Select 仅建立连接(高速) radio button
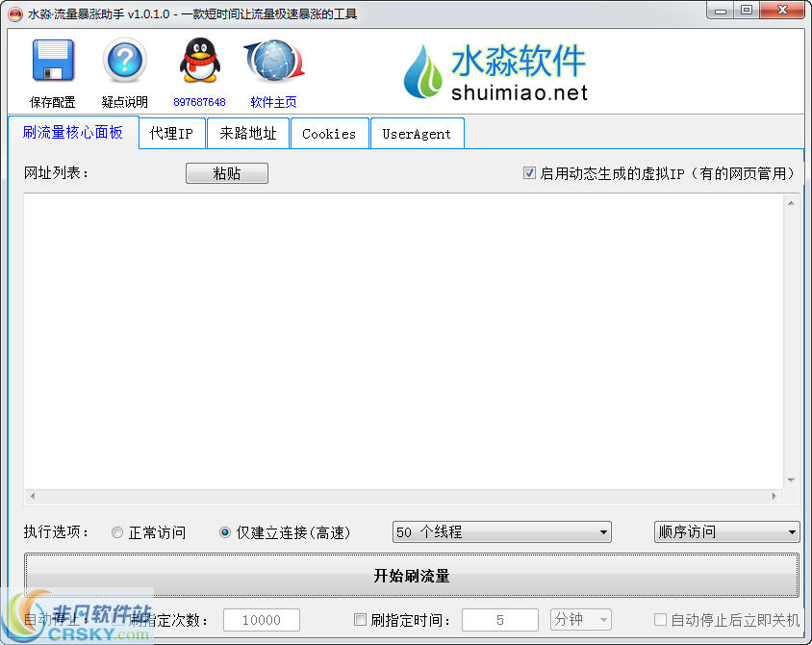 pyautogui.click(x=225, y=532)
